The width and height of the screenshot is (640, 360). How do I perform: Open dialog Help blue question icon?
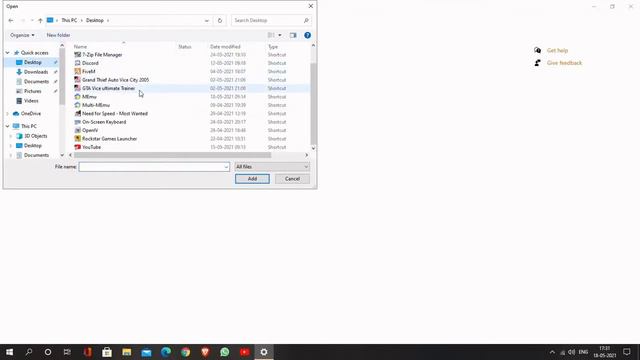click(x=307, y=35)
